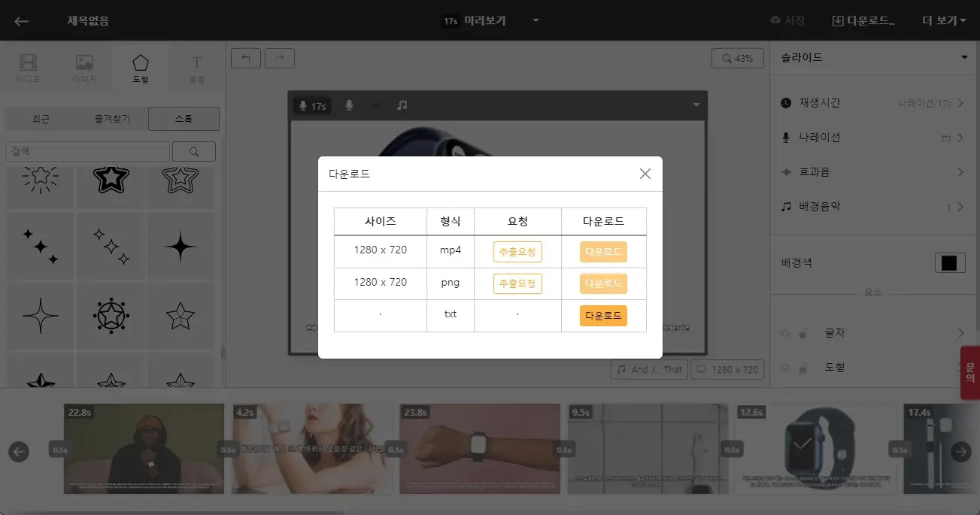This screenshot has height=515, width=980.
Task: Switch to the 글꼴 text tab
Action: tap(196, 68)
